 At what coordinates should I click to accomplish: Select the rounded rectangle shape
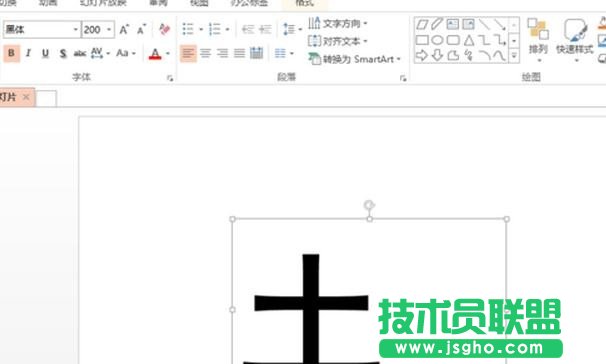[453, 40]
